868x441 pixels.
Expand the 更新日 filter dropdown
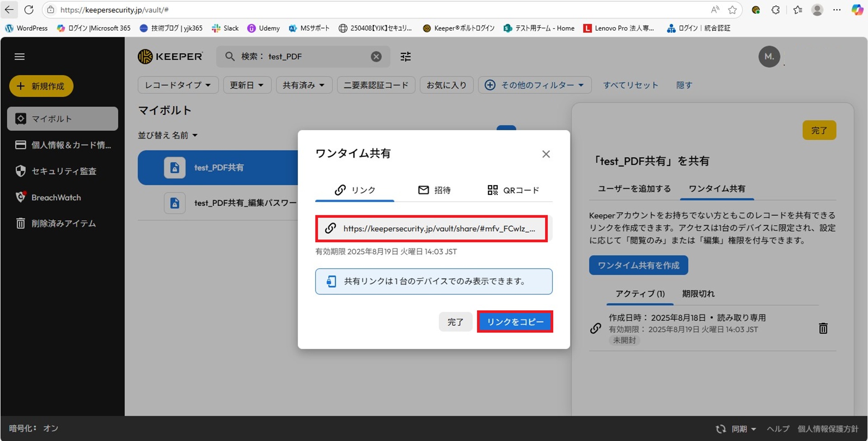coord(246,85)
